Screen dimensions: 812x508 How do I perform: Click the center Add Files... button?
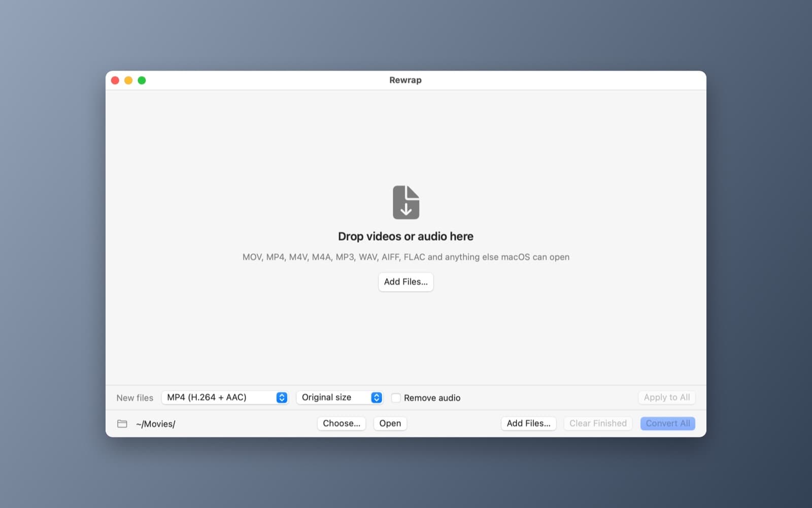[406, 282]
